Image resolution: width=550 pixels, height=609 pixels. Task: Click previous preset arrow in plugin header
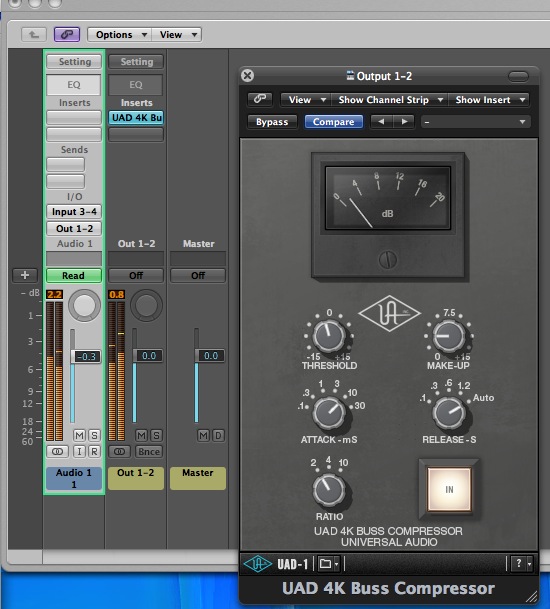click(381, 122)
